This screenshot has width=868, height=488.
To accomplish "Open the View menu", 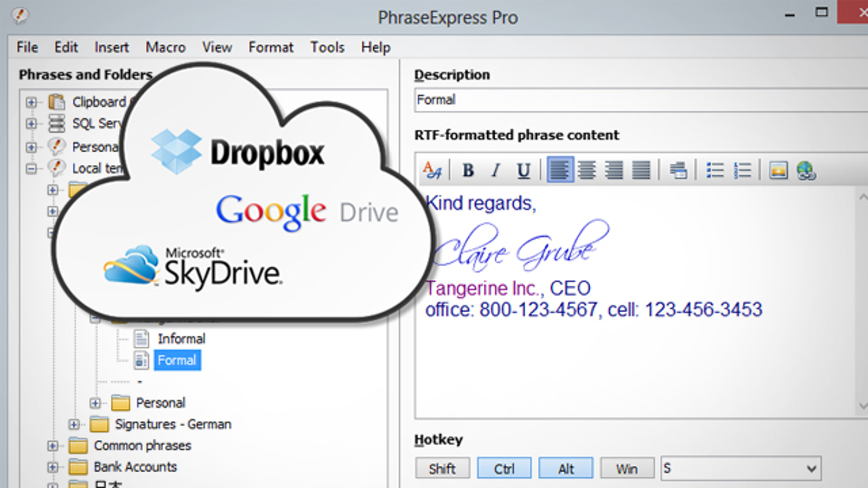I will [x=217, y=47].
